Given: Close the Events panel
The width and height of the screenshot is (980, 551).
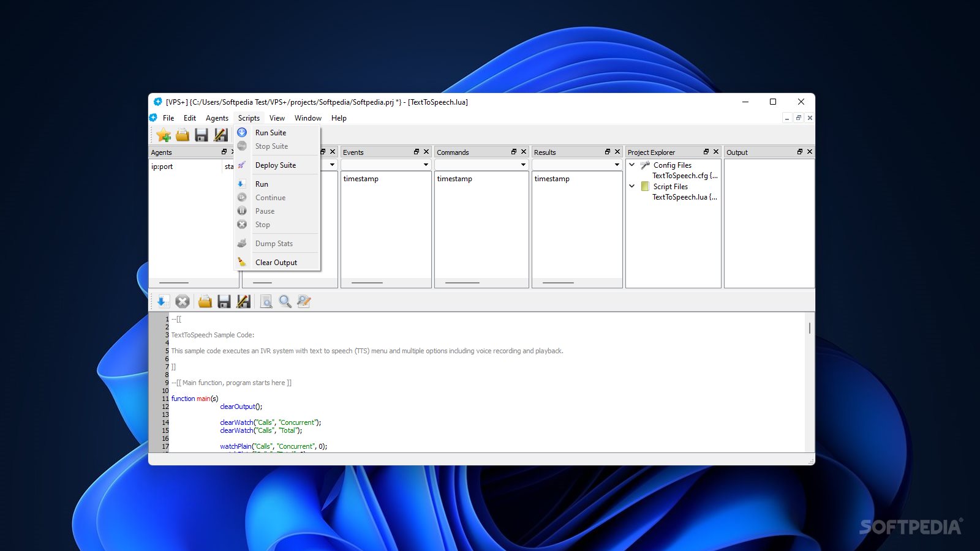Looking at the screenshot, I should point(426,152).
